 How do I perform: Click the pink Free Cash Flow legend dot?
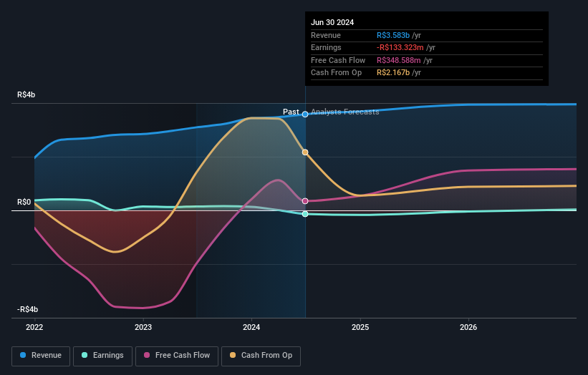[x=147, y=355]
